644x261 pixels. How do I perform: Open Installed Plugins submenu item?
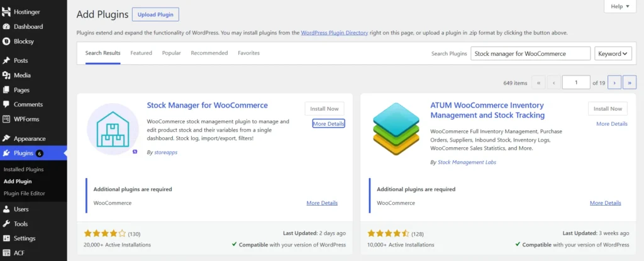tap(23, 169)
